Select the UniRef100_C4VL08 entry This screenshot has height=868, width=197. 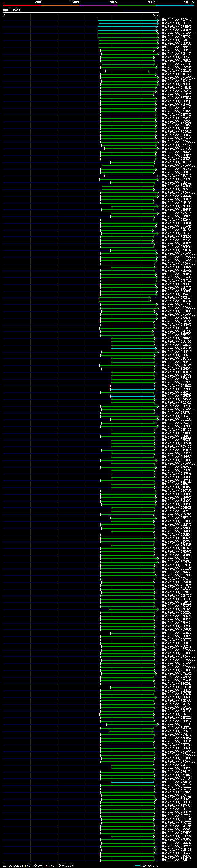point(177,856)
